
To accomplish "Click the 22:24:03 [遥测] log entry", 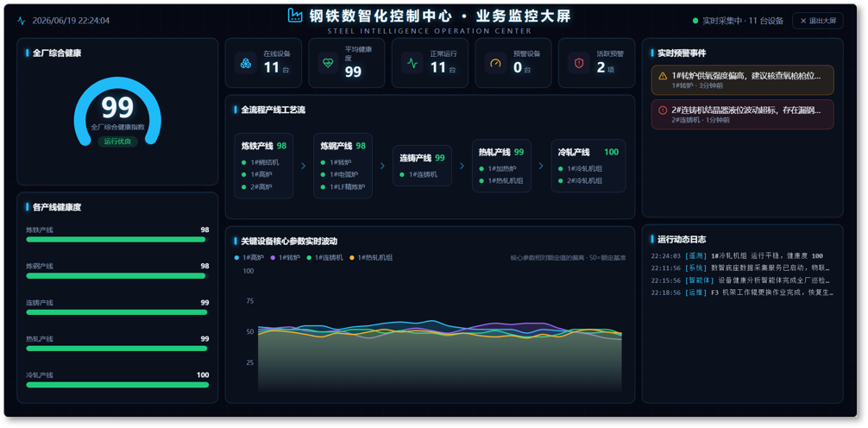I will [742, 255].
